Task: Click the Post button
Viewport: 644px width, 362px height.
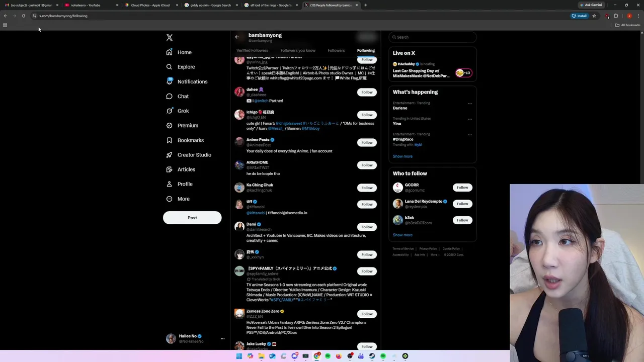Action: pyautogui.click(x=192, y=218)
